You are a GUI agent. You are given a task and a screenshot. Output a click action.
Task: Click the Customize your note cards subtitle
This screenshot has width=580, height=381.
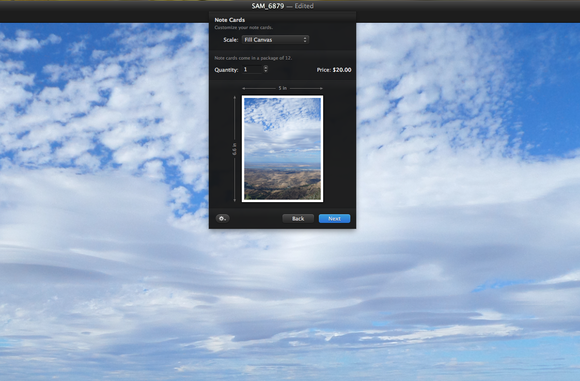click(243, 28)
